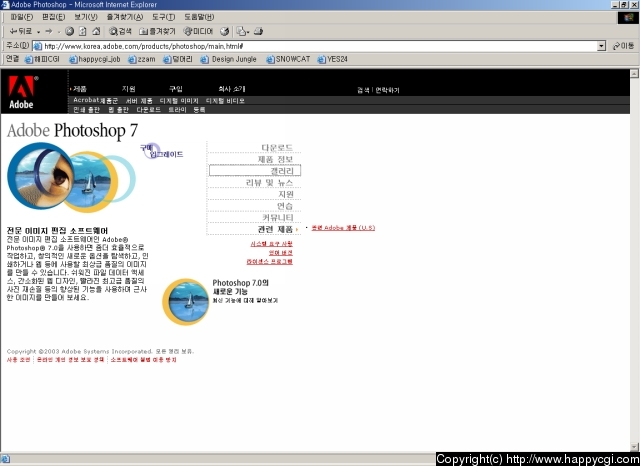Open the 즐겨찾기 (Favorites) toolbar button

coord(157,31)
